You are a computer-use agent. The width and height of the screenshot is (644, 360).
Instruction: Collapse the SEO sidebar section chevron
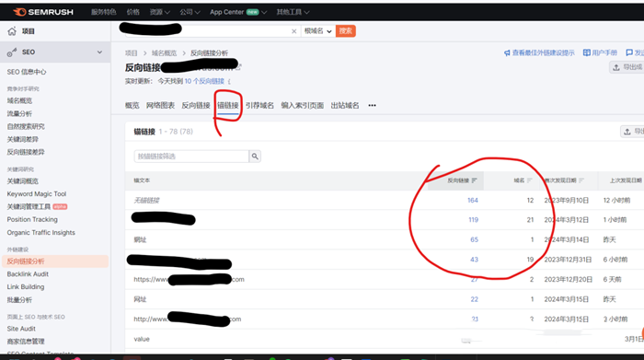pyautogui.click(x=99, y=52)
